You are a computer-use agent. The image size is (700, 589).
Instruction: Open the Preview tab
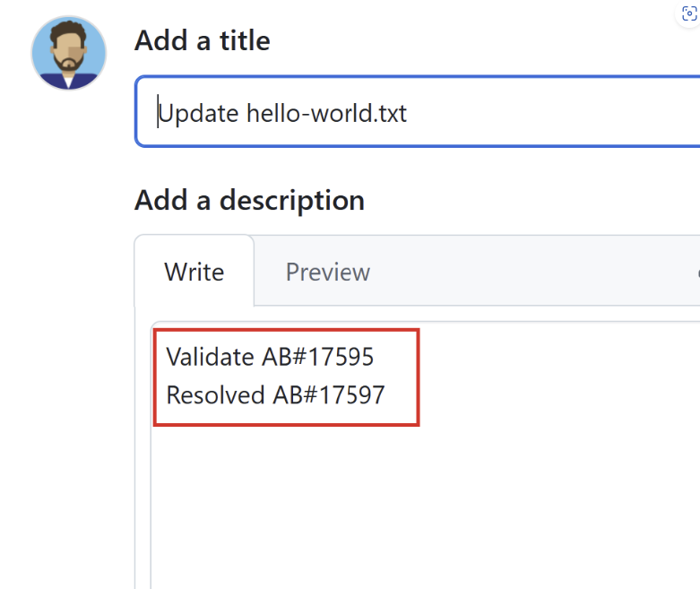tap(328, 272)
